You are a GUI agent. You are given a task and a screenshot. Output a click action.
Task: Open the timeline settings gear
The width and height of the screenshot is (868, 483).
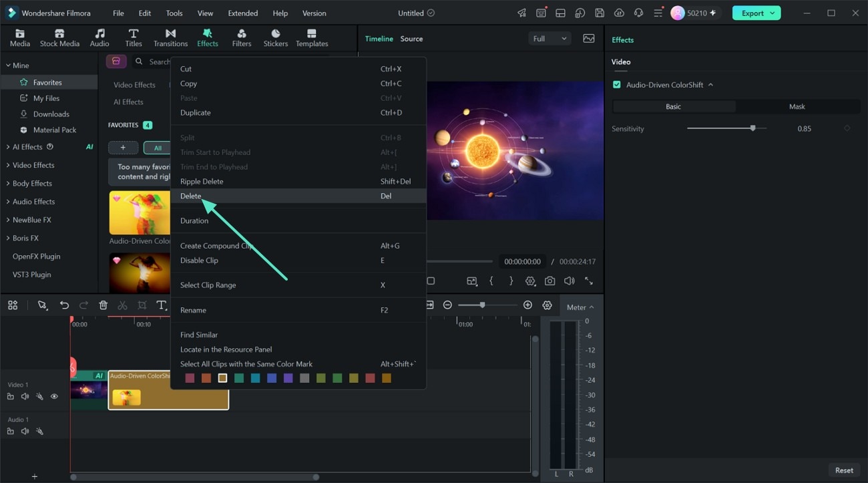pos(547,305)
